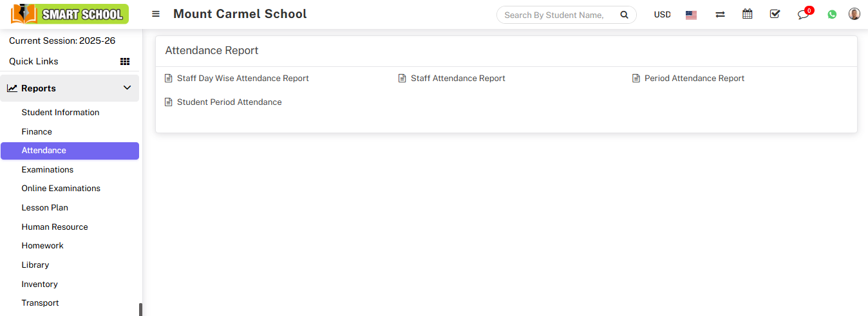Screen dimensions: 868x316
Task: Open the user profile avatar
Action: tap(854, 14)
